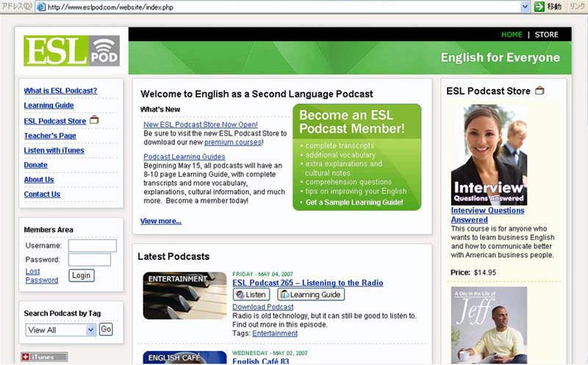Open Listen with iTunes link

[54, 151]
